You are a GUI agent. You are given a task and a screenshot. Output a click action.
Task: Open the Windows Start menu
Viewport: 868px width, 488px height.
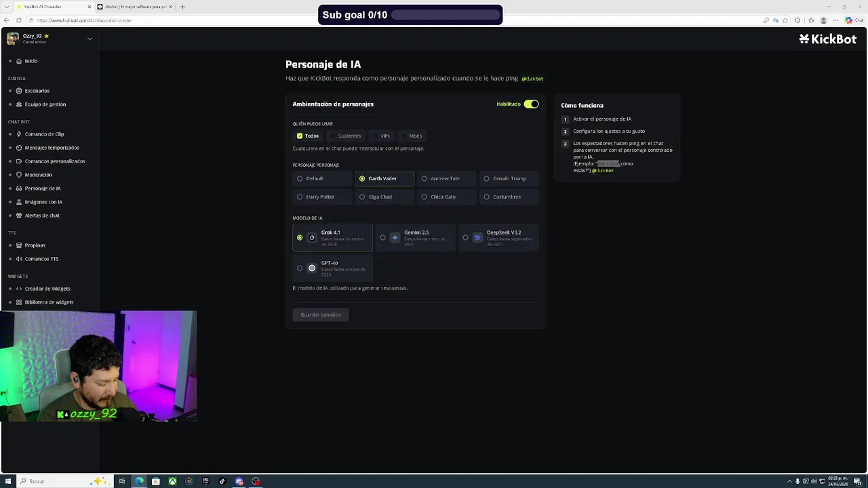pos(8,481)
